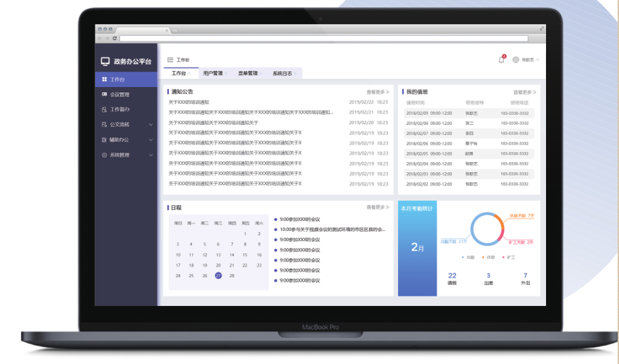Click the 2018/02/02 duty row
Image resolution: width=619 pixels, height=364 pixels.
point(469,184)
